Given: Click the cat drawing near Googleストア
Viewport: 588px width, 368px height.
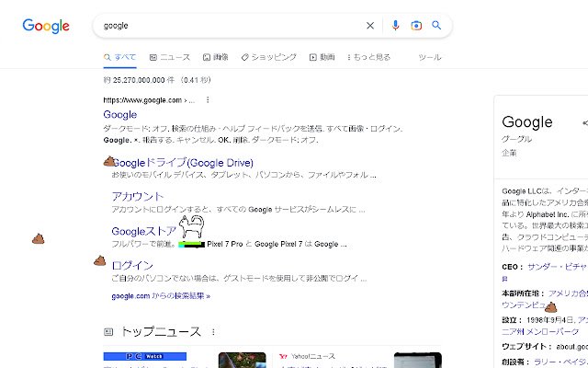Looking at the screenshot, I should point(192,226).
